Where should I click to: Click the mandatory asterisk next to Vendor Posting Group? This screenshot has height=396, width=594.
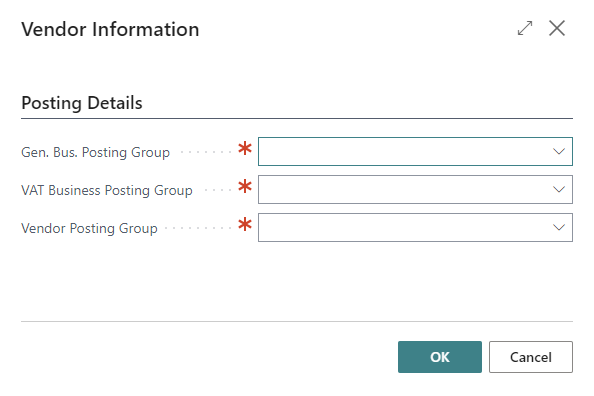tap(245, 224)
